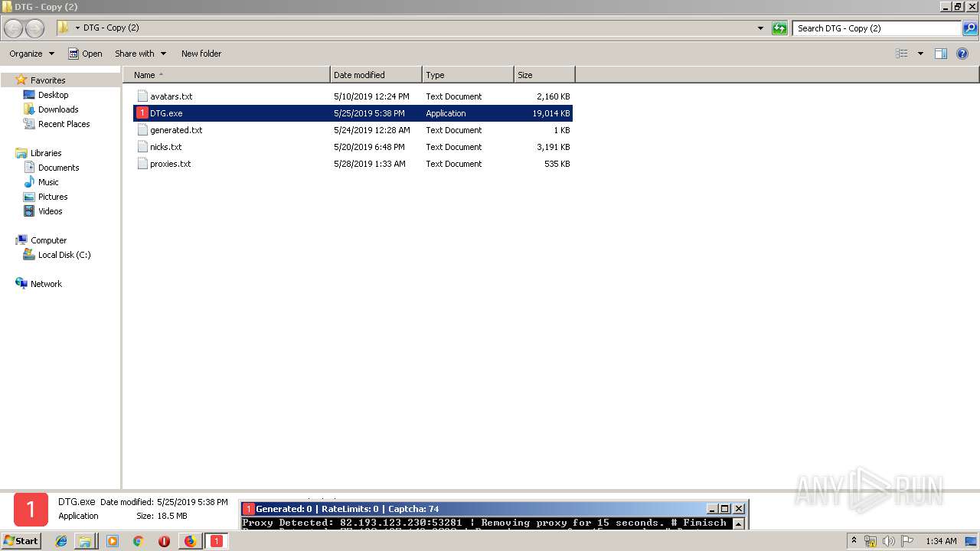Open Internet Explorer from taskbar
This screenshot has width=980, height=551.
[x=61, y=541]
